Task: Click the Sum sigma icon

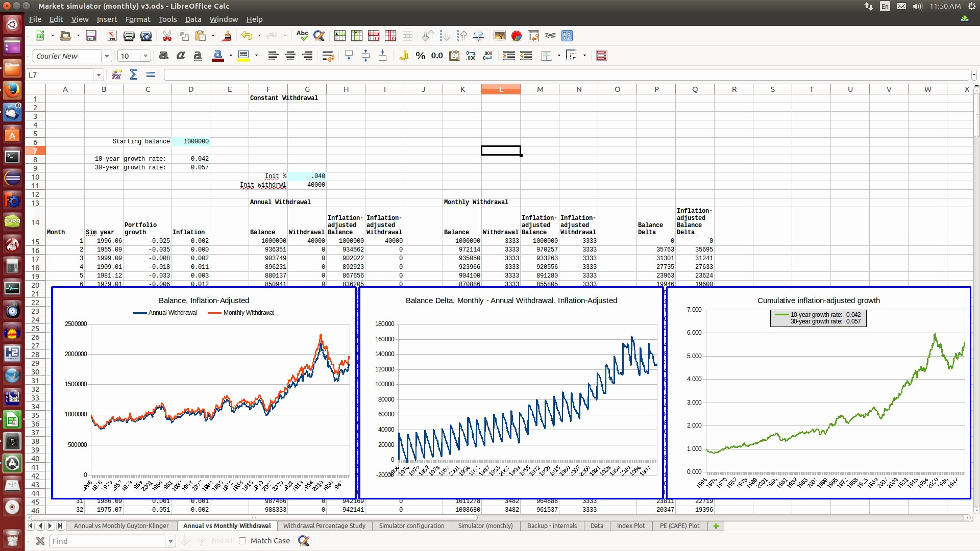Action: (133, 75)
